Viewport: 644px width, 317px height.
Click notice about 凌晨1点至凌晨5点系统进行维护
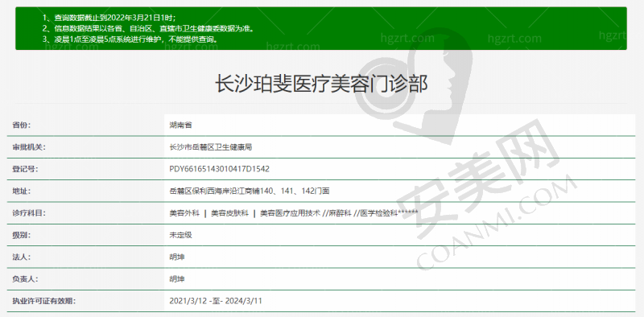point(130,40)
